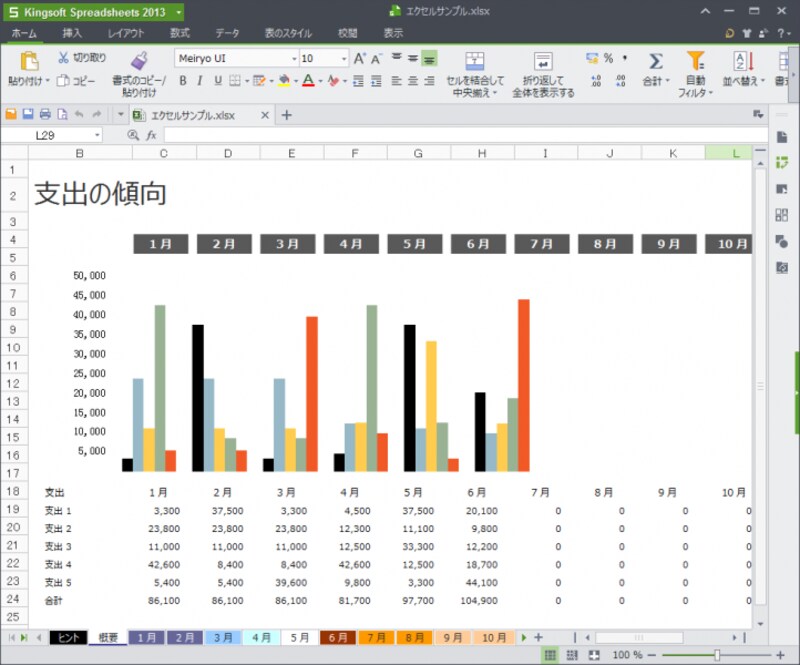Click the 貼り付け (Paste) icon

[30, 60]
